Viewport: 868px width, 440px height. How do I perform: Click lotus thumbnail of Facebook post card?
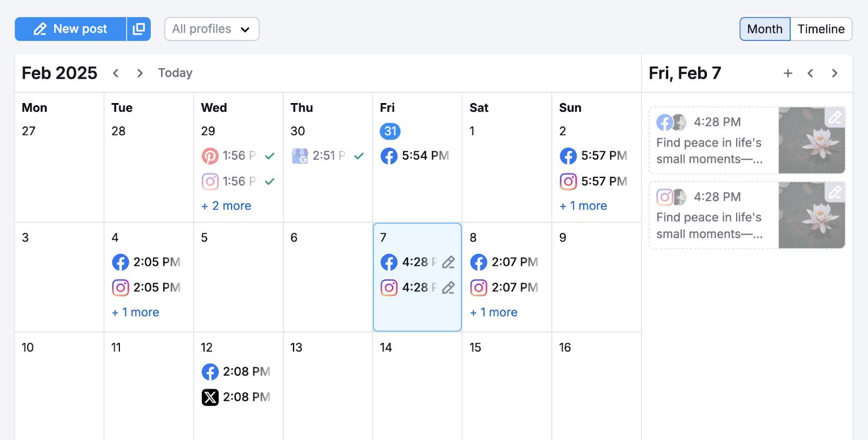(812, 141)
